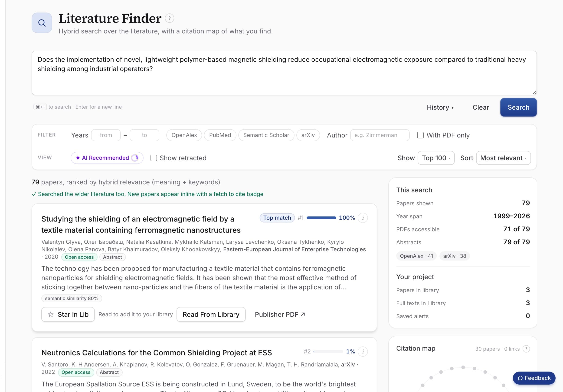Click info icon on the Neutronics Calculations paper
The height and width of the screenshot is (392, 563).
click(363, 352)
